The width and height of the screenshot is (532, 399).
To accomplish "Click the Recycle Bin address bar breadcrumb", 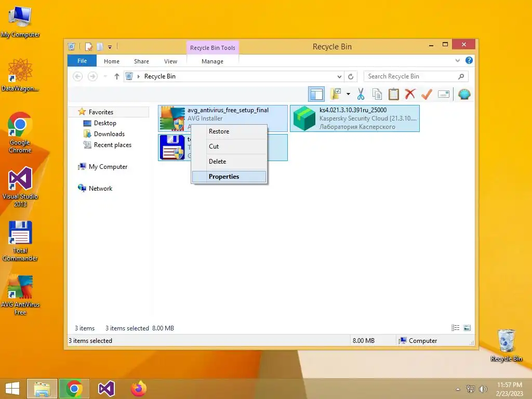I will (x=160, y=76).
